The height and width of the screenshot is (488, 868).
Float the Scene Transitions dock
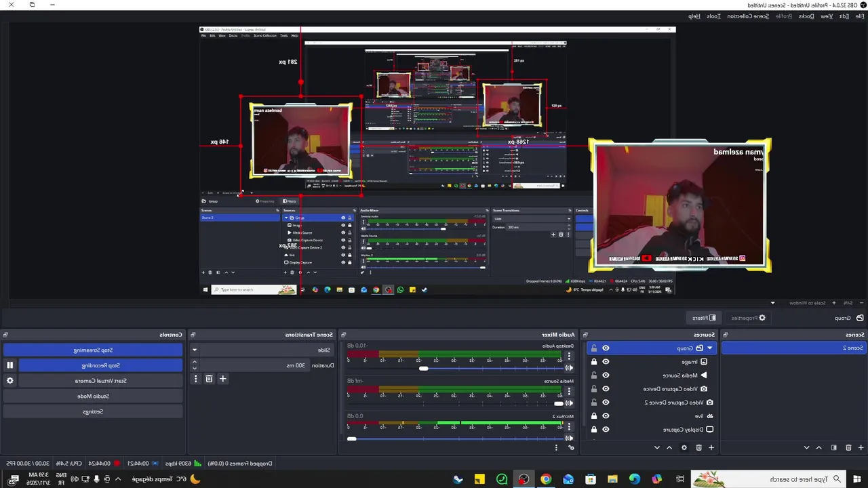pos(193,335)
